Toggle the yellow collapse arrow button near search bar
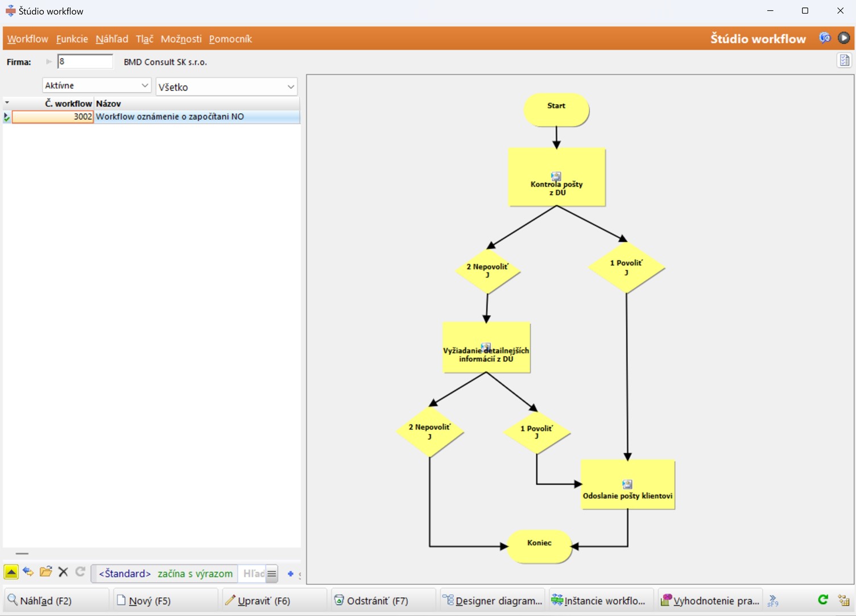This screenshot has height=616, width=856. tap(11, 571)
